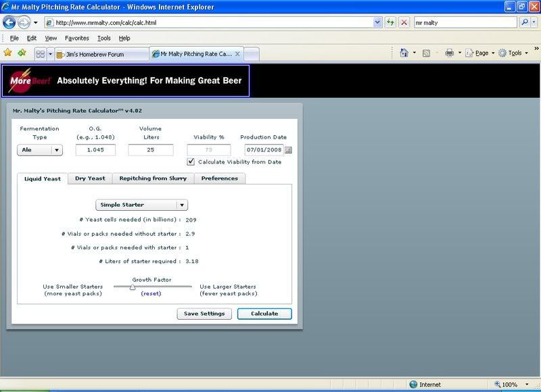The image size is (541, 392).
Task: Toggle Calculate Viability from Date checkbox
Action: click(x=191, y=162)
